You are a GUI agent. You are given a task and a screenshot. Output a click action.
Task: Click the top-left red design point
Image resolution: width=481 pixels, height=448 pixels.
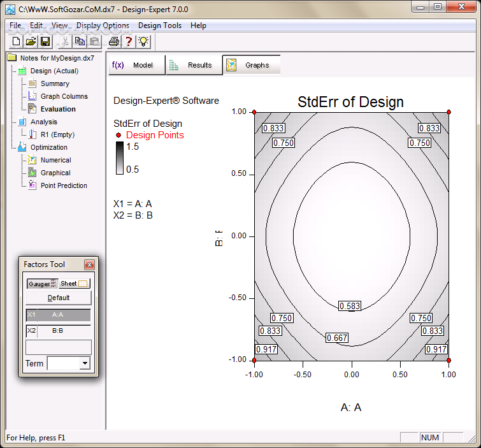click(254, 112)
